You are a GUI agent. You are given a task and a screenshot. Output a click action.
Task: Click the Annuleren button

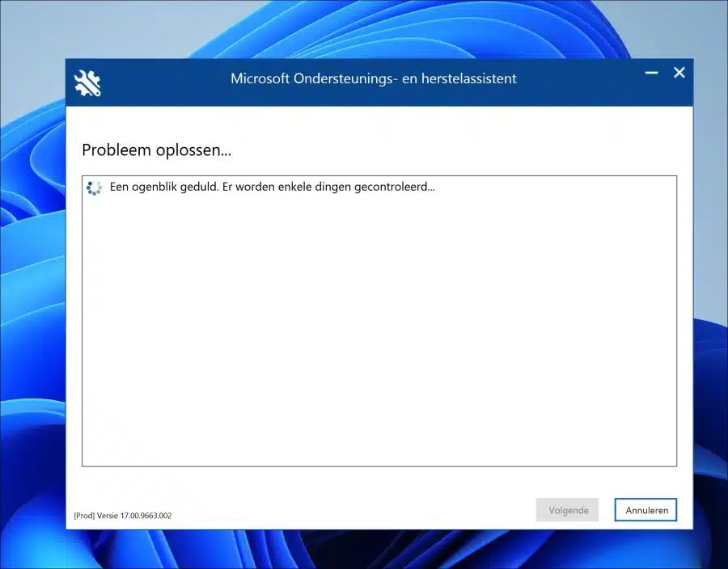(x=645, y=510)
